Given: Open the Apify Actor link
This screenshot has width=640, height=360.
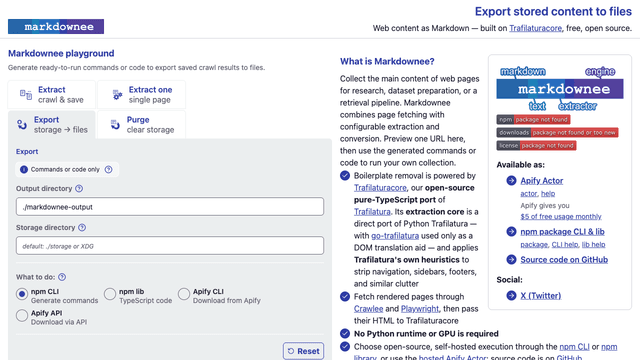Looking at the screenshot, I should (x=542, y=180).
